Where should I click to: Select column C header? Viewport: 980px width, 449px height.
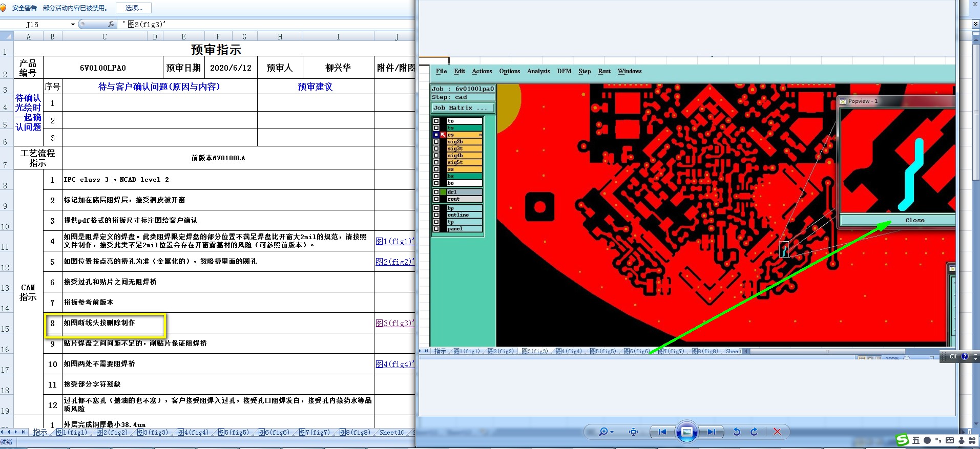click(105, 36)
